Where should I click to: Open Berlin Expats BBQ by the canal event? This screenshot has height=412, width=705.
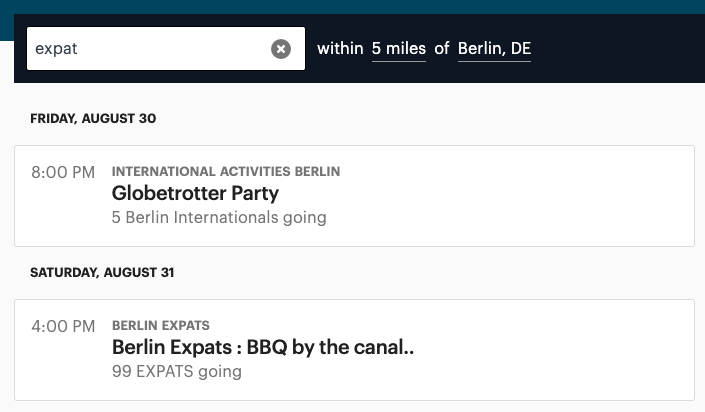263,347
